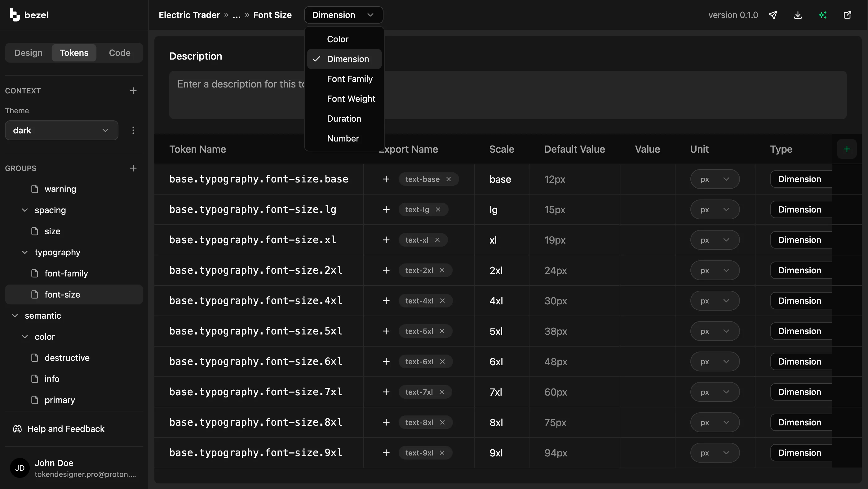Click the Help and Feedback icon
Screen dimensions: 868x489
(17, 428)
